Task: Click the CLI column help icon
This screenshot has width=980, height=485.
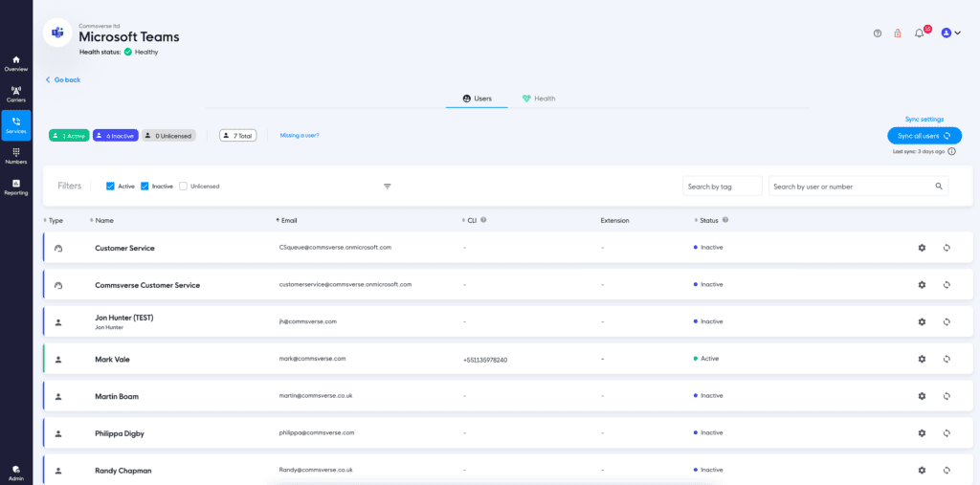Action: click(484, 220)
